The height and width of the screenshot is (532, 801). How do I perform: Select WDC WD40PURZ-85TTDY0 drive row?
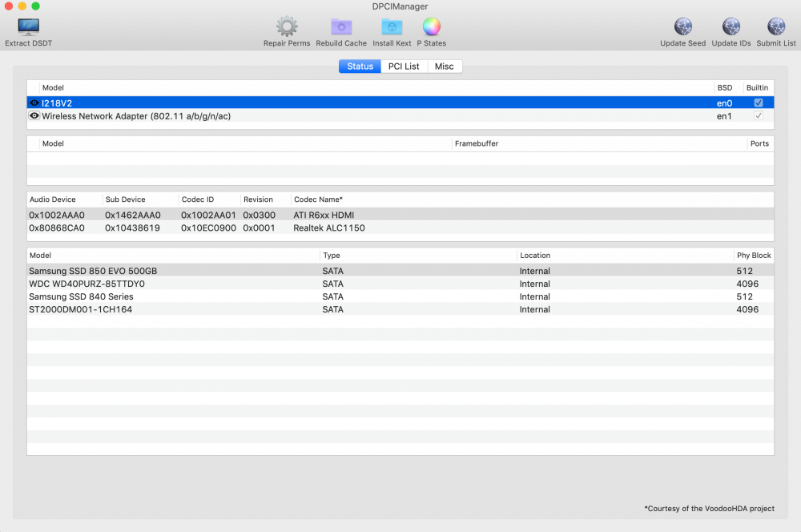tap(400, 283)
